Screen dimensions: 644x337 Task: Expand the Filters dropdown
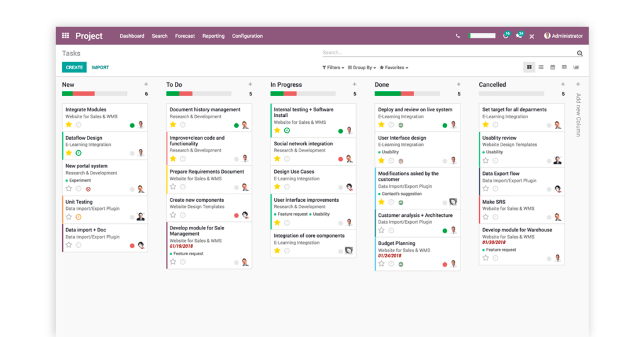point(333,68)
